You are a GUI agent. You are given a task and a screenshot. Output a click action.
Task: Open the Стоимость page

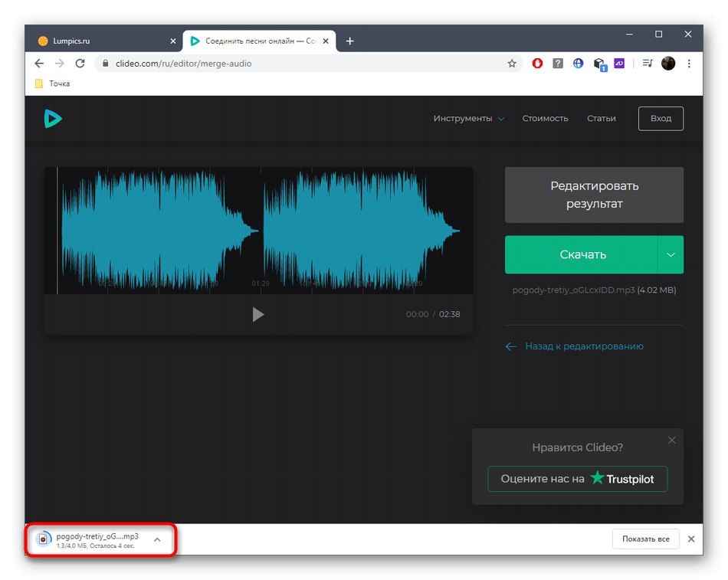tap(545, 119)
